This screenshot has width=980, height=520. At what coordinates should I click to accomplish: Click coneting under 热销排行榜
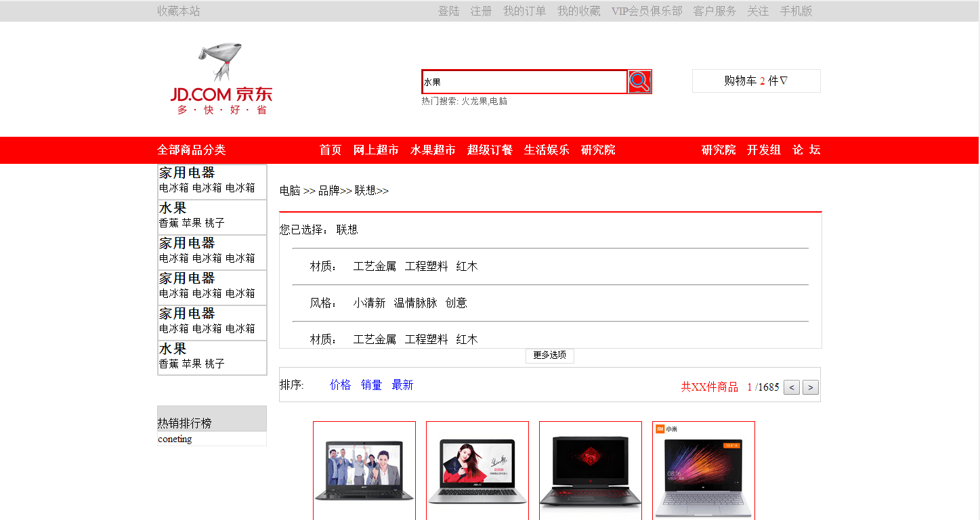pyautogui.click(x=175, y=439)
